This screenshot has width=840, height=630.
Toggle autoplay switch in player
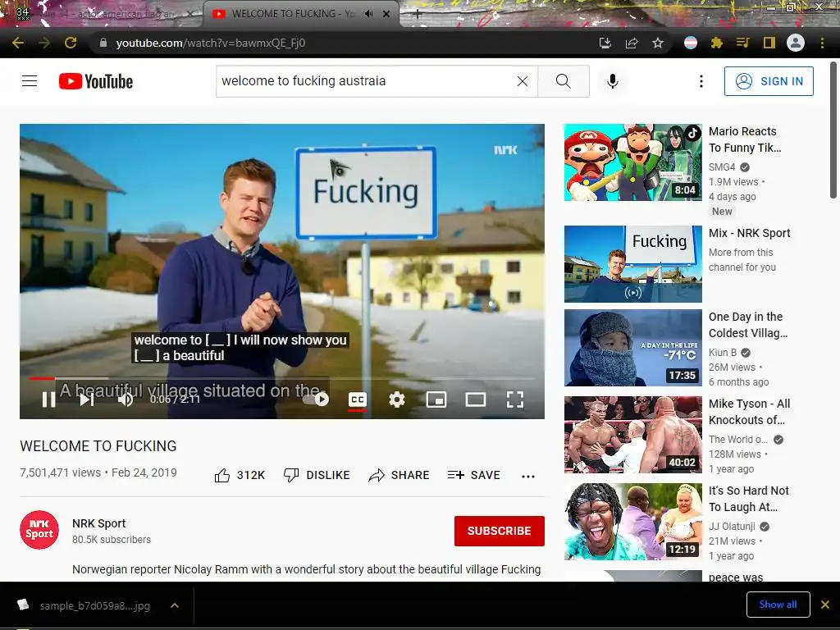pos(316,399)
